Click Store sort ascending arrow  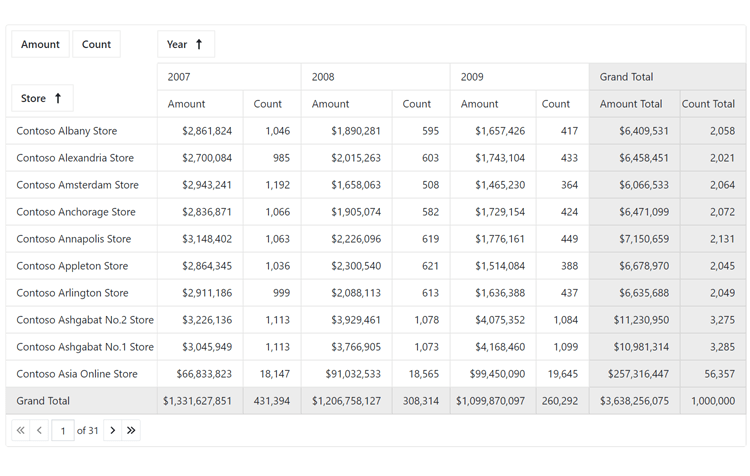point(58,98)
